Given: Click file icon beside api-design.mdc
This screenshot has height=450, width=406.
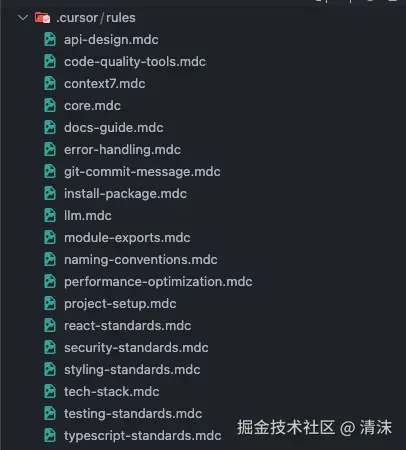Looking at the screenshot, I should pos(50,39).
